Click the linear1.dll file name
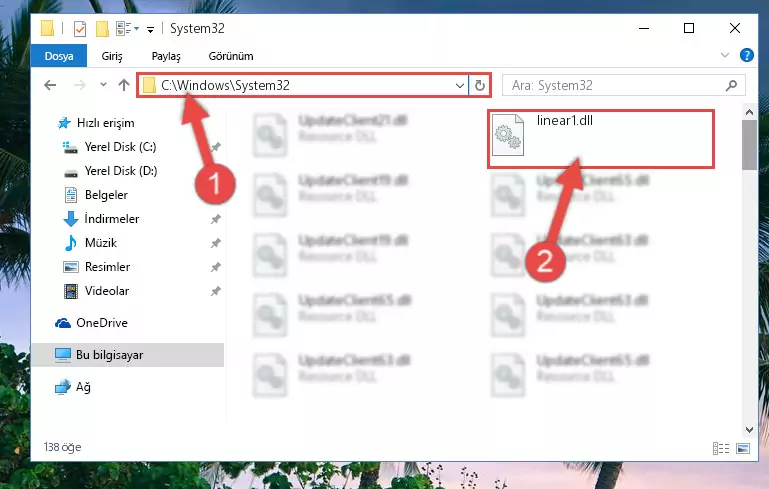This screenshot has height=489, width=769. (x=564, y=121)
